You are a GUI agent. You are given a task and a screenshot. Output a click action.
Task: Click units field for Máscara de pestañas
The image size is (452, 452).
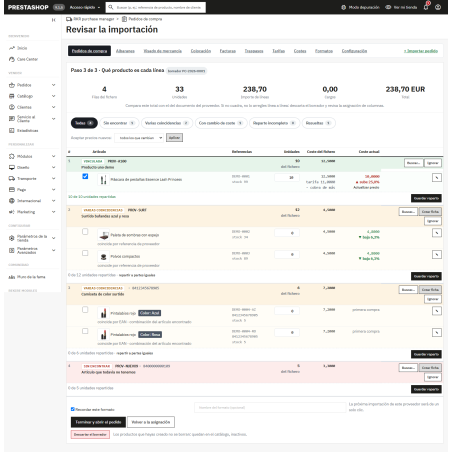[287, 178]
